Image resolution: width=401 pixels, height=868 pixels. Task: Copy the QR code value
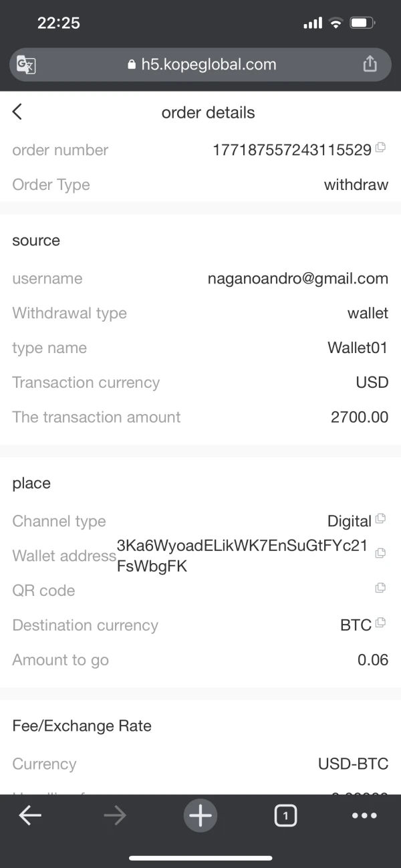point(380,588)
